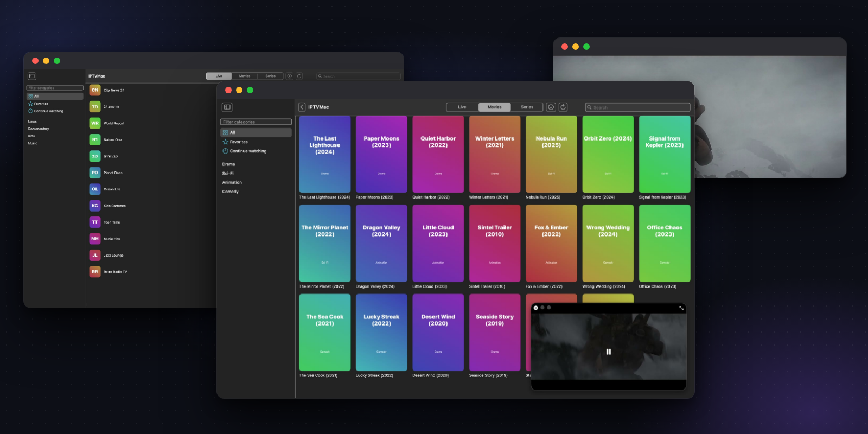The height and width of the screenshot is (434, 868).
Task: Select Documentary category in back window sidebar
Action: pyautogui.click(x=39, y=129)
